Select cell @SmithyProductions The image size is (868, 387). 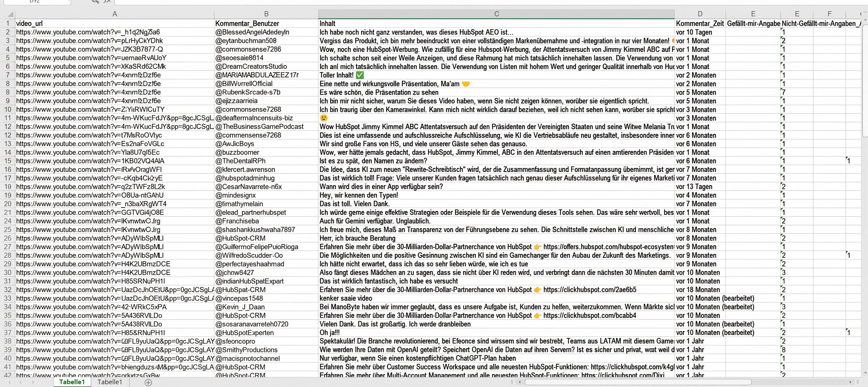pos(266,350)
